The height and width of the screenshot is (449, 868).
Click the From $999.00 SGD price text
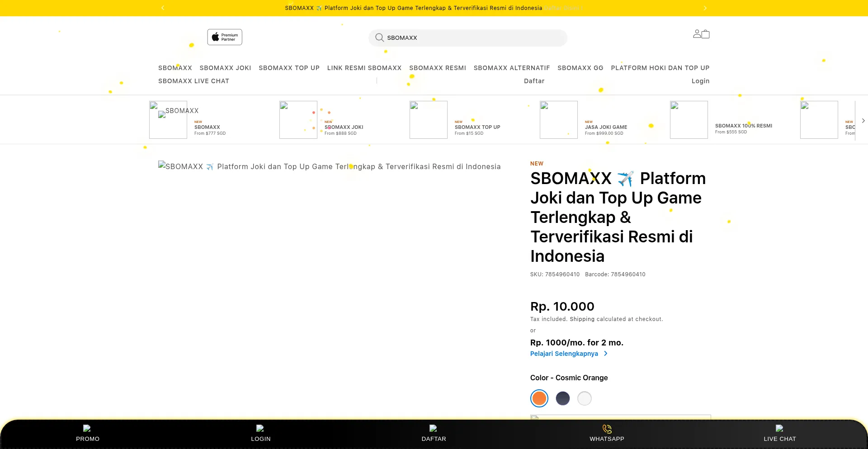point(604,133)
